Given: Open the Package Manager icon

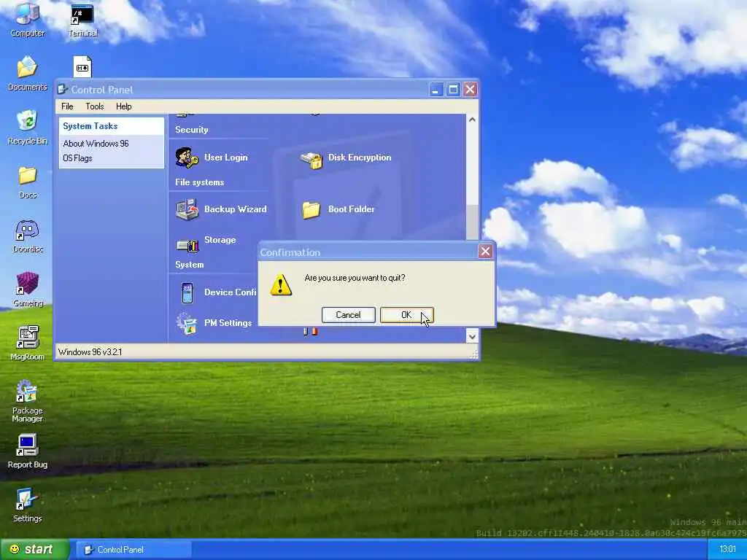Looking at the screenshot, I should click(27, 401).
